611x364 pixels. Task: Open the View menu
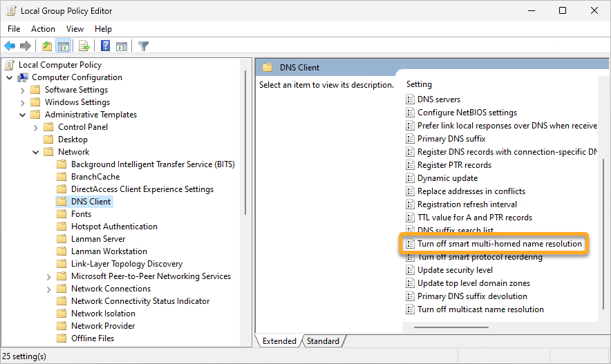(x=75, y=29)
